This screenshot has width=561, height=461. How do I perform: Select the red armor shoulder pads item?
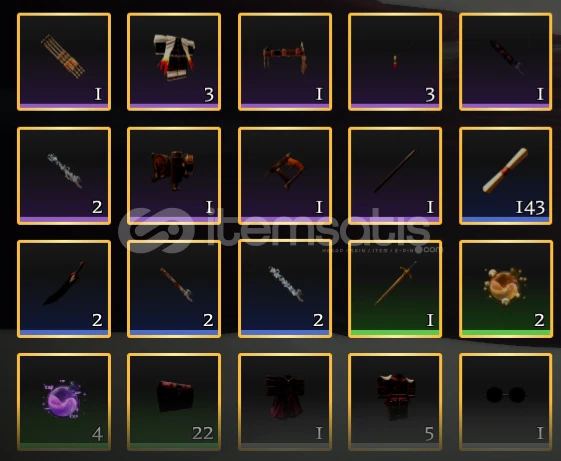point(174,176)
